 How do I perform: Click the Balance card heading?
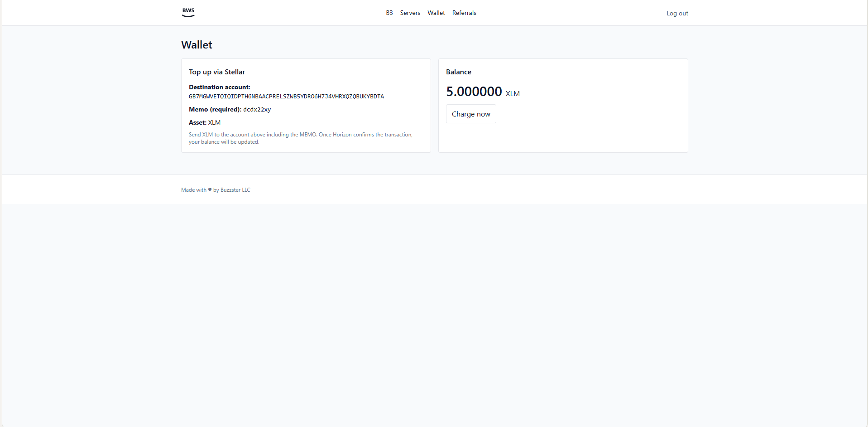pyautogui.click(x=458, y=72)
